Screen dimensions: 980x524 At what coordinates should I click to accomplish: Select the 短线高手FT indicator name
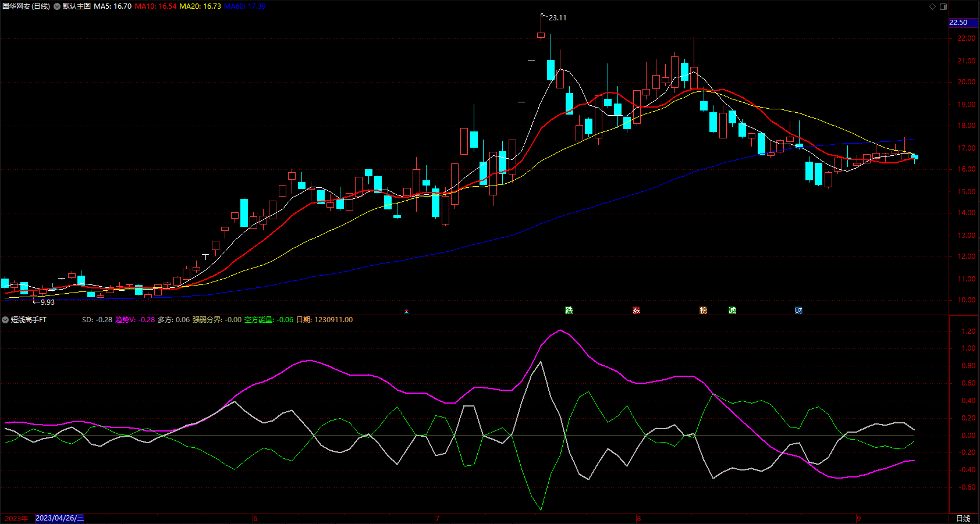click(29, 320)
